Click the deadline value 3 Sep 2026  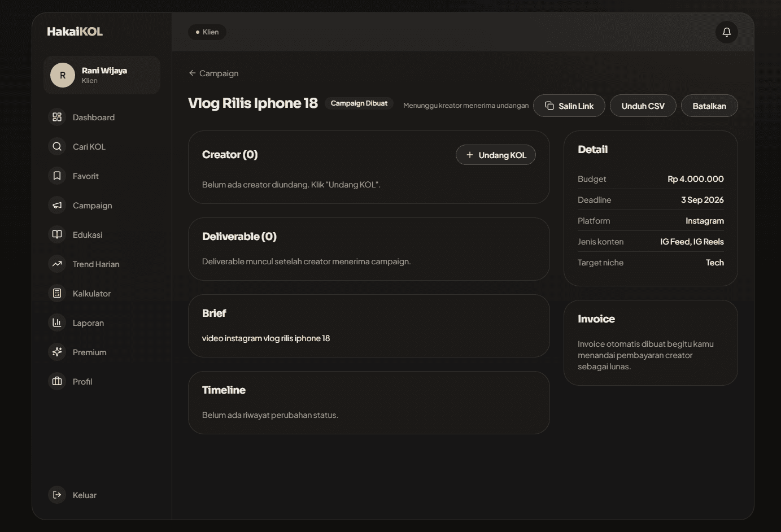(x=703, y=200)
